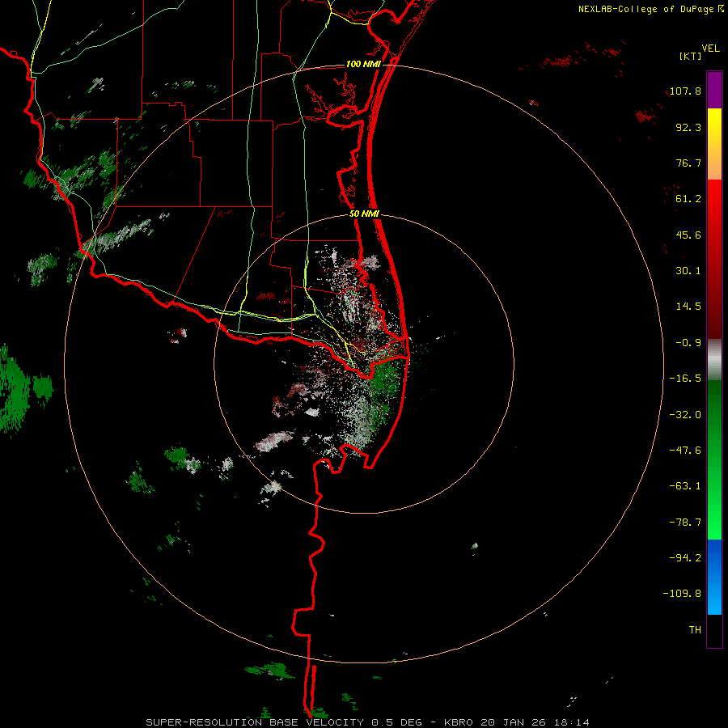This screenshot has width=728, height=728.
Task: Click the VEL legend heading
Action: pyautogui.click(x=710, y=49)
